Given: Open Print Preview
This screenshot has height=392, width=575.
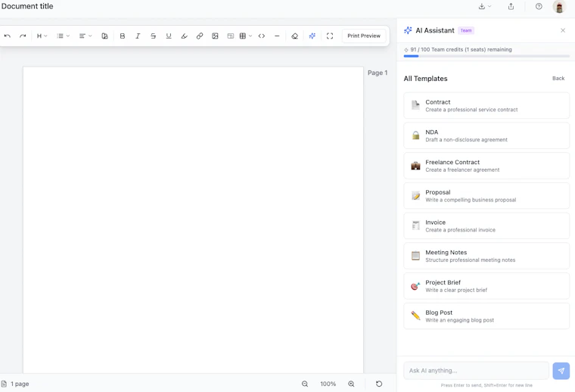Looking at the screenshot, I should (364, 36).
